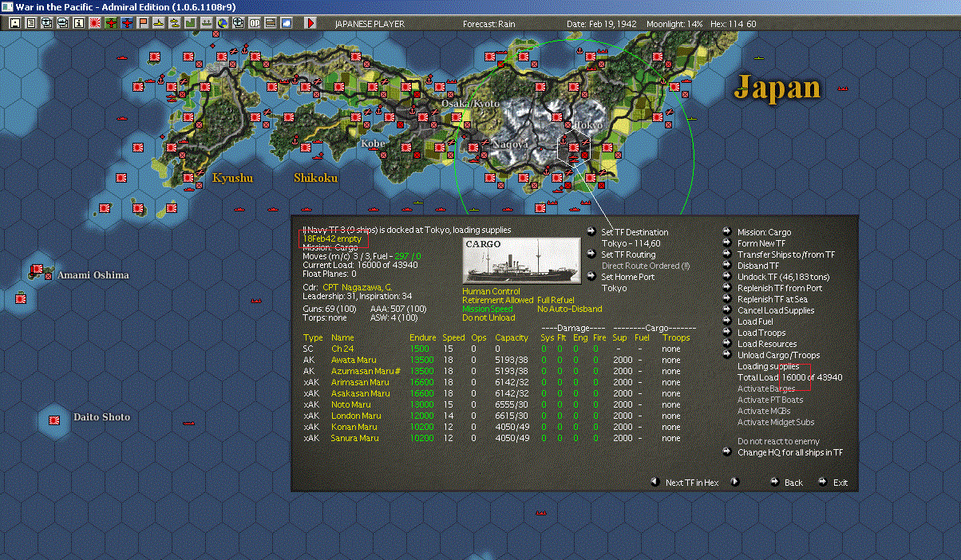Click the ships-on-grey toolbar icon
This screenshot has width=961, height=560.
tap(206, 23)
